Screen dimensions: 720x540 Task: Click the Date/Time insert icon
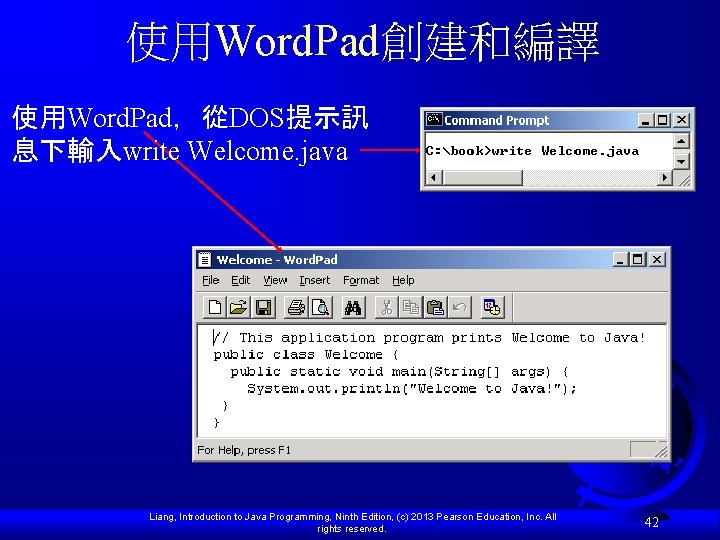coord(492,307)
